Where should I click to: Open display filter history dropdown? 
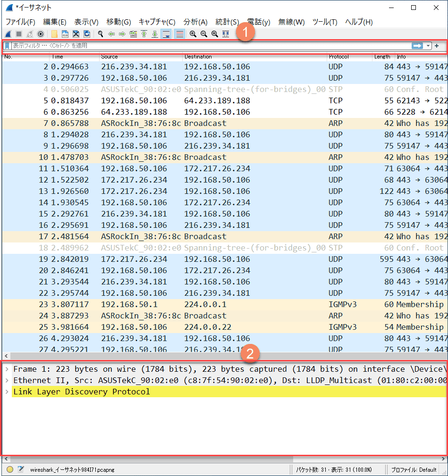[428, 46]
